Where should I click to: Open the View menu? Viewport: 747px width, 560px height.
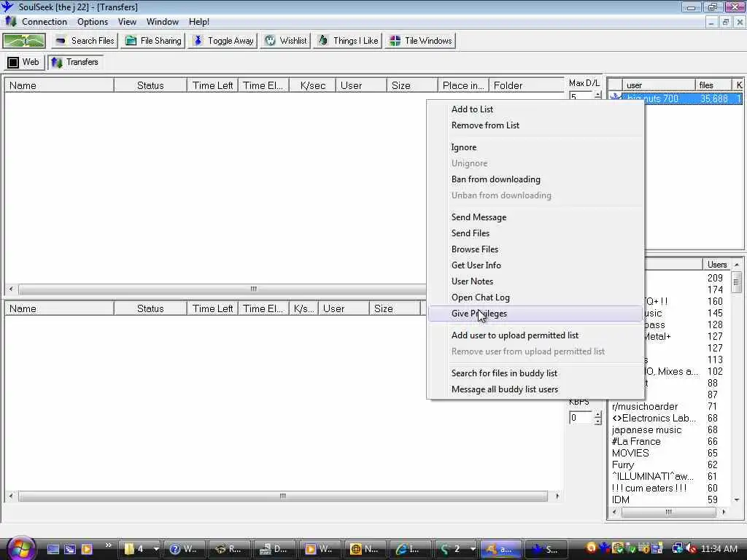click(127, 22)
